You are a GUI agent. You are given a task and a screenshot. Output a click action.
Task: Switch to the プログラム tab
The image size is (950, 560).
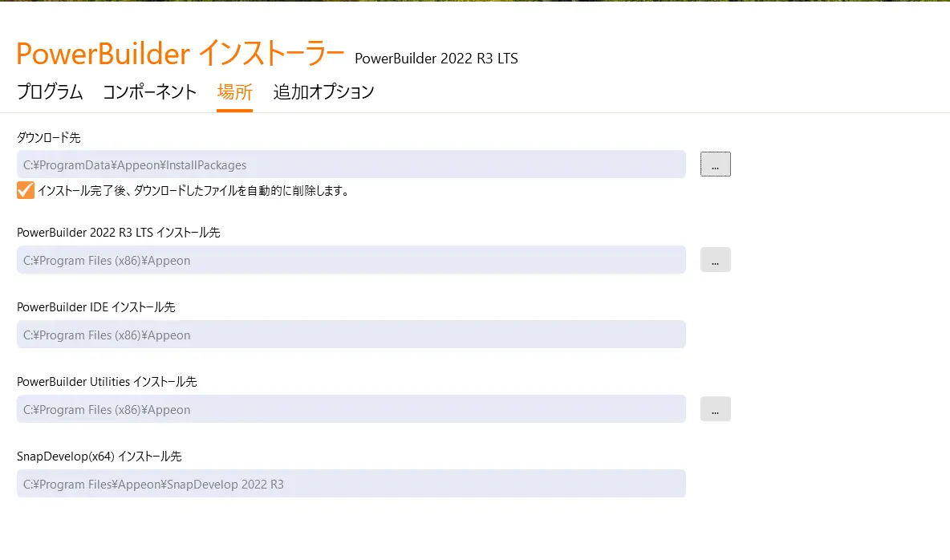pos(50,92)
